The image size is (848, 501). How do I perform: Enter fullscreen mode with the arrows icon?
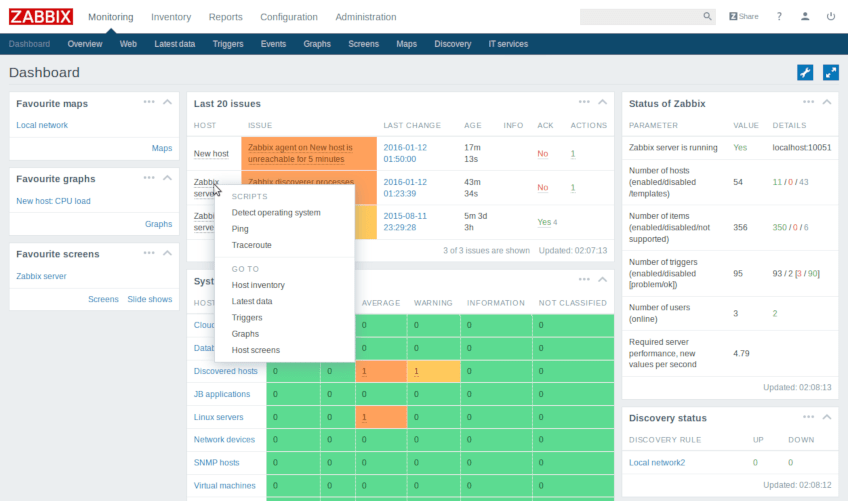[831, 72]
